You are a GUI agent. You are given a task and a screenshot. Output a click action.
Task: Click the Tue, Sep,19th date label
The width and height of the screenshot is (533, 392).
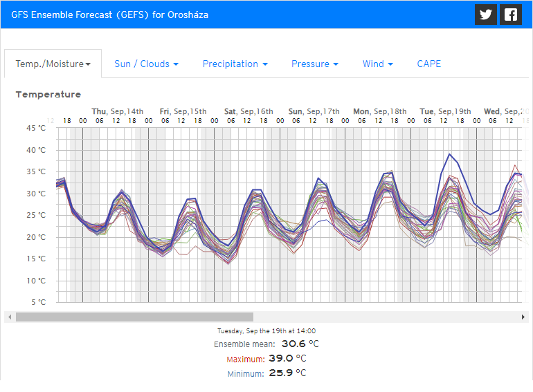click(445, 111)
